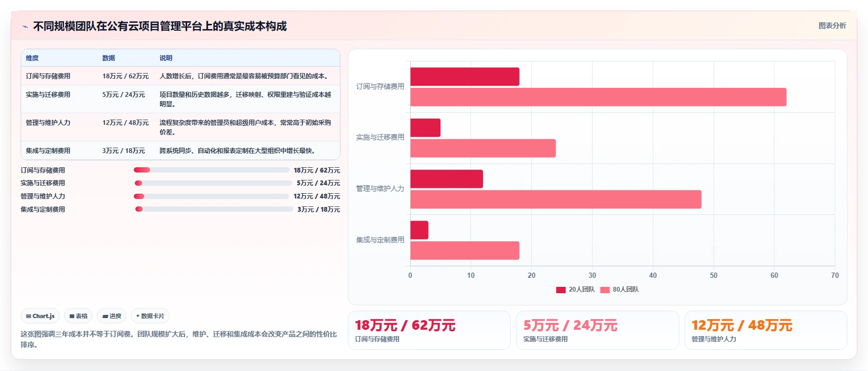This screenshot has height=371, width=868.
Task: Click the 数据 table column header
Action: point(108,58)
